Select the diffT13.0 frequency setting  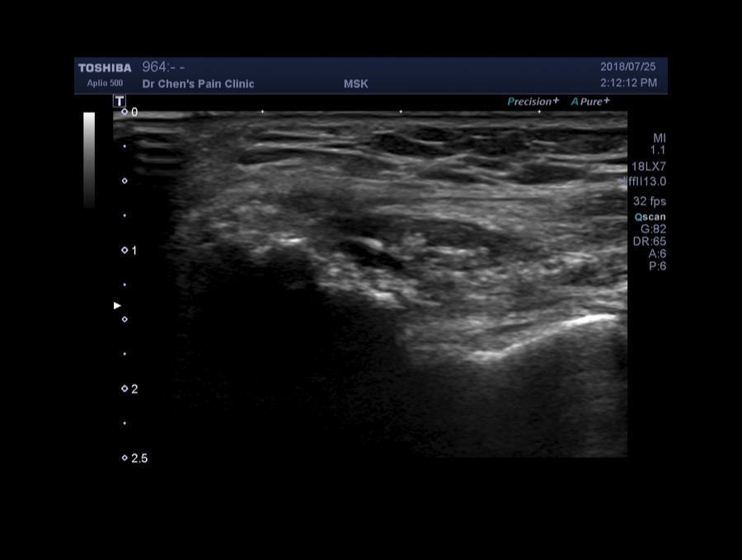click(645, 181)
